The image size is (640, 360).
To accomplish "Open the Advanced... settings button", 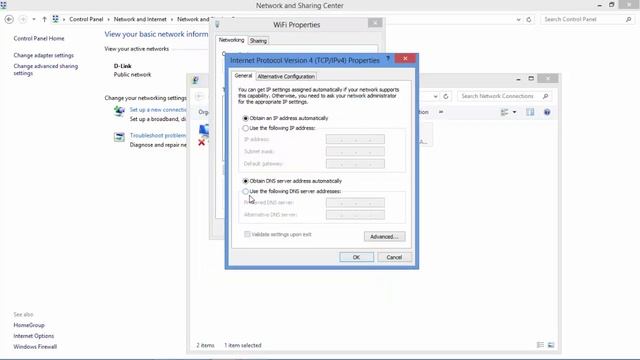I will pyautogui.click(x=384, y=236).
